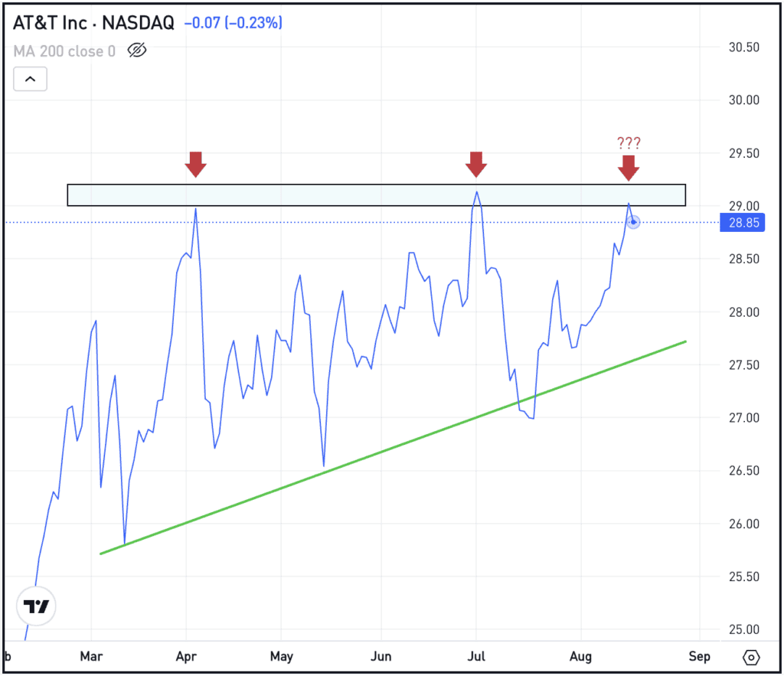Image resolution: width=784 pixels, height=676 pixels.
Task: Click the 30.50 price axis label
Action: (743, 47)
